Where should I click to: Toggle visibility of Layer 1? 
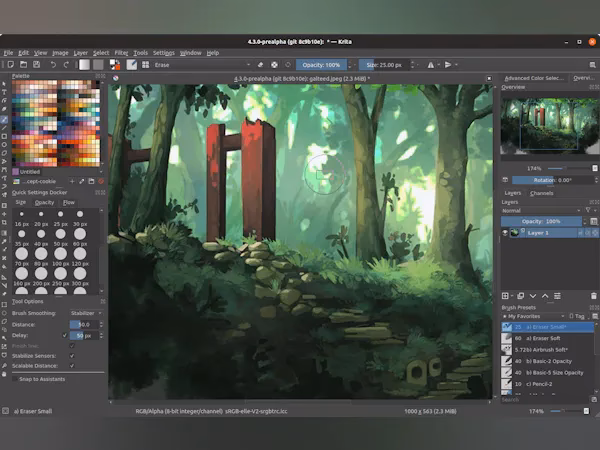505,233
